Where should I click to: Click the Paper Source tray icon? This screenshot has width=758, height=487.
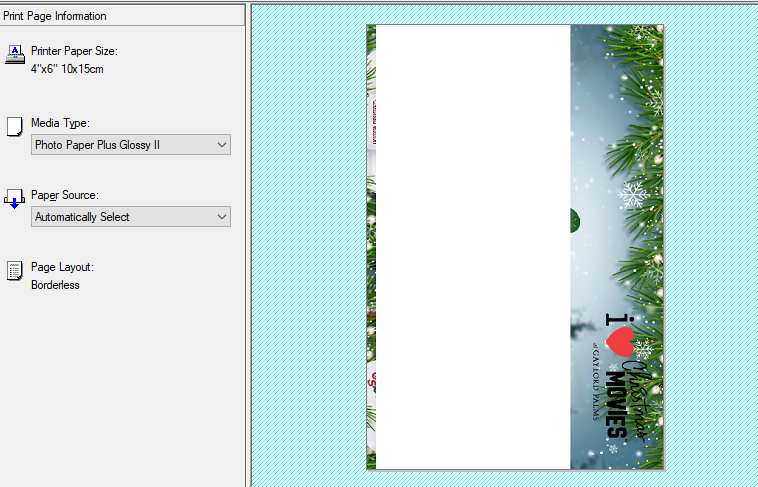pyautogui.click(x=15, y=198)
